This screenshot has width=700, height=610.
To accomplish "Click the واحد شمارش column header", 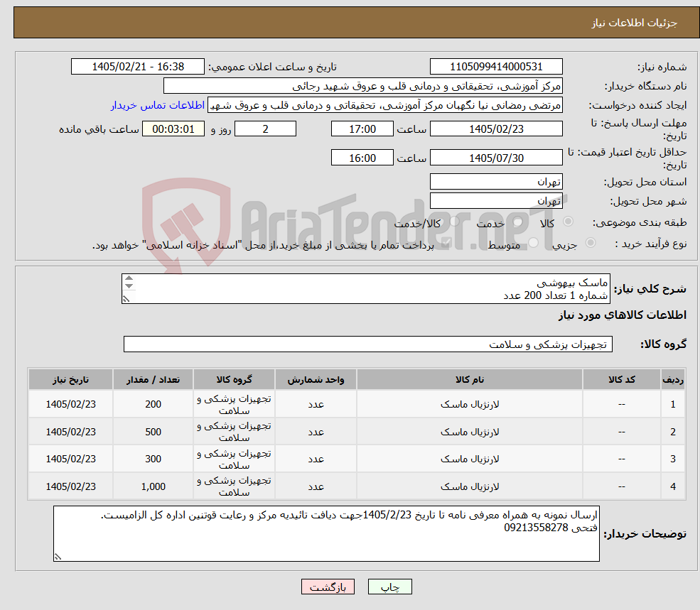I will [x=316, y=379].
